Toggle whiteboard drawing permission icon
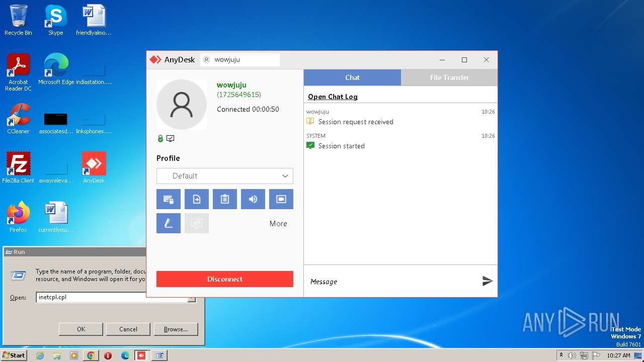This screenshot has height=362, width=644. 169,223
